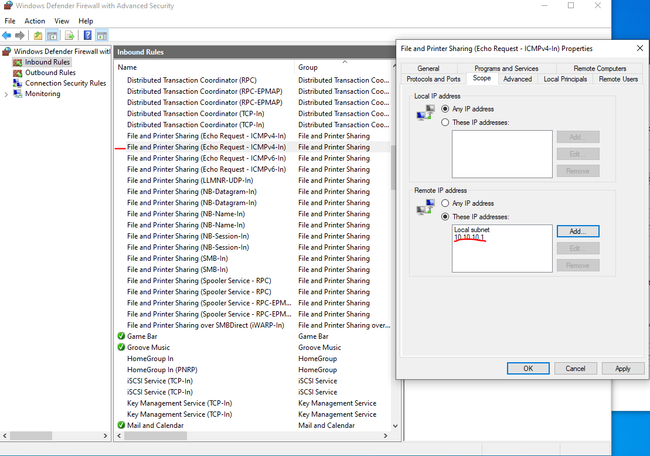Select Local IP 'Any IP address' radio
Image resolution: width=650 pixels, height=456 pixels.
(445, 109)
